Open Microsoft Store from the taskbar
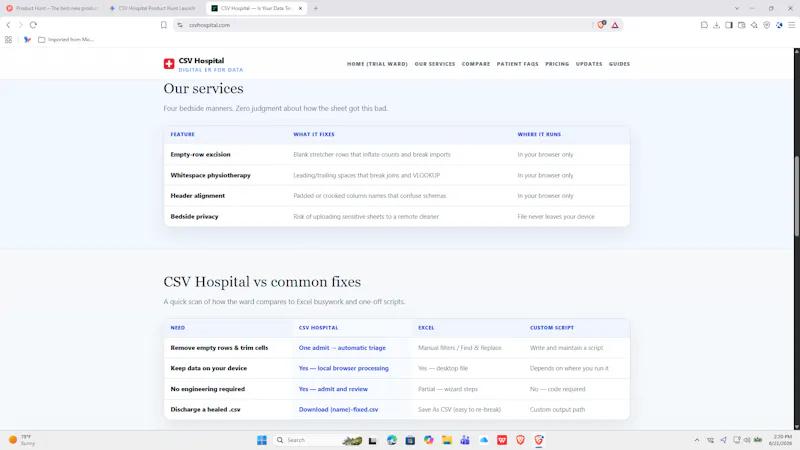Viewport: 800px width, 450px height. pyautogui.click(x=410, y=440)
